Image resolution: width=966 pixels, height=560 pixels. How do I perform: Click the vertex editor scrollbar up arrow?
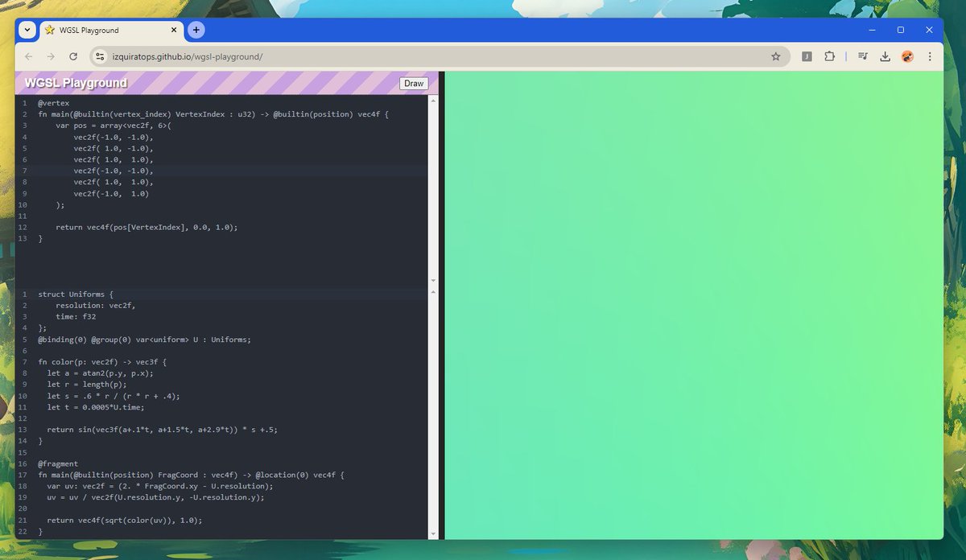pyautogui.click(x=433, y=101)
